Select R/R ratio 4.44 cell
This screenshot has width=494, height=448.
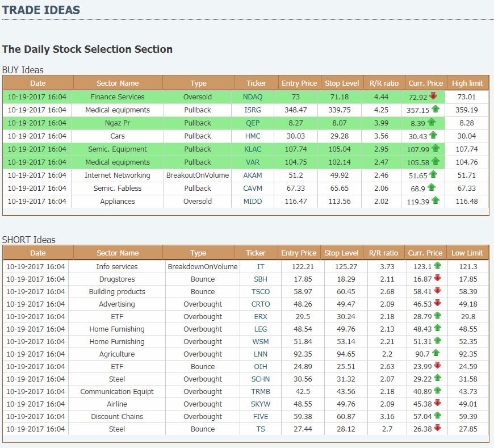tap(381, 97)
